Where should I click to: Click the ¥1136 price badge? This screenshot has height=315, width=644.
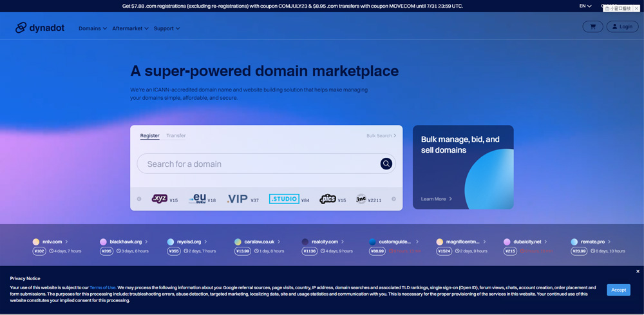coord(310,251)
